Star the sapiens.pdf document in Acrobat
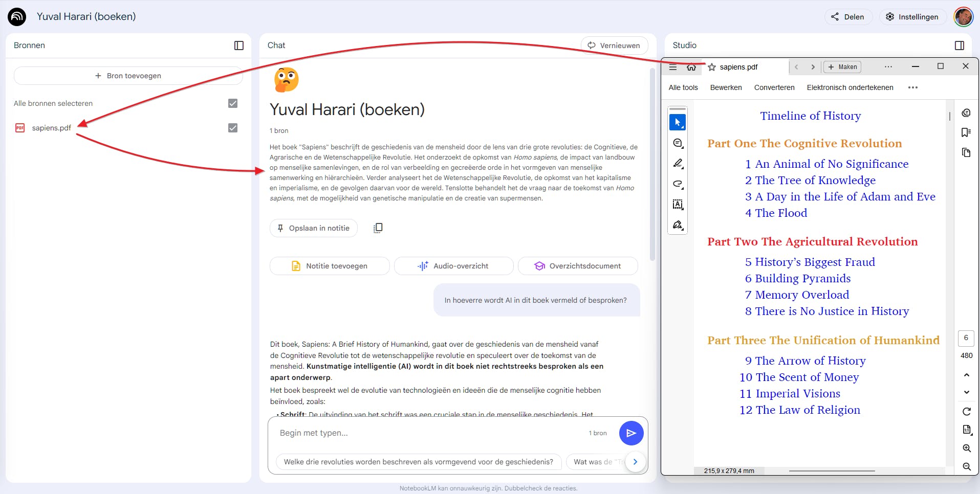Viewport: 980px width, 494px height. coord(712,67)
